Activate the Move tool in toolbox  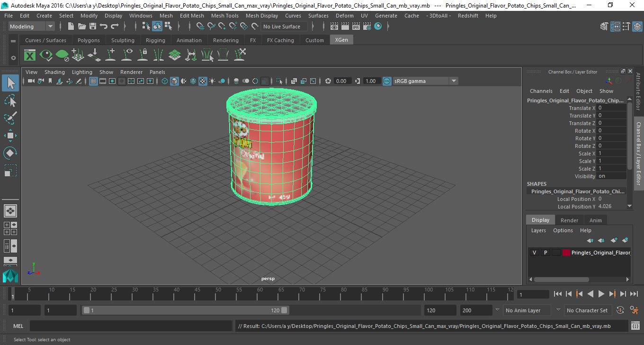click(x=10, y=136)
